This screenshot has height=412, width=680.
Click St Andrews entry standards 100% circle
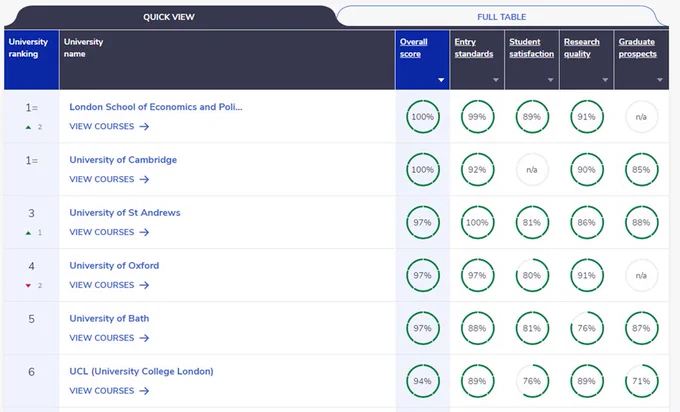click(x=477, y=222)
